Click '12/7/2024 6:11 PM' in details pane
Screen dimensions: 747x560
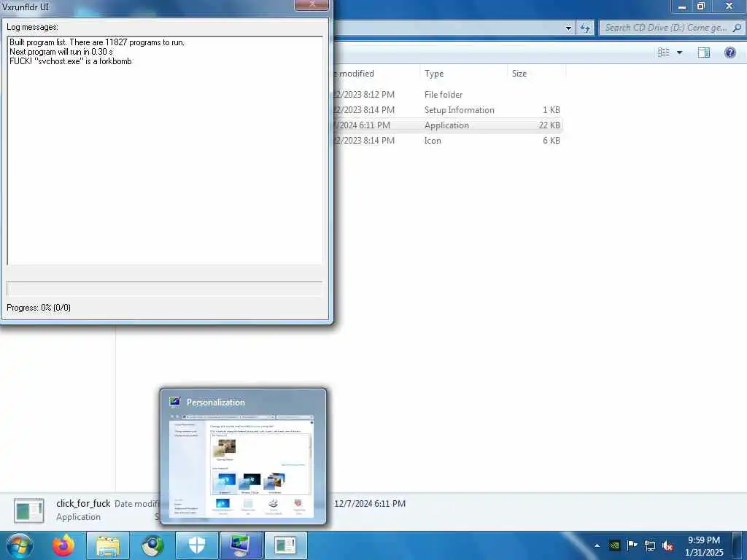pyautogui.click(x=370, y=503)
